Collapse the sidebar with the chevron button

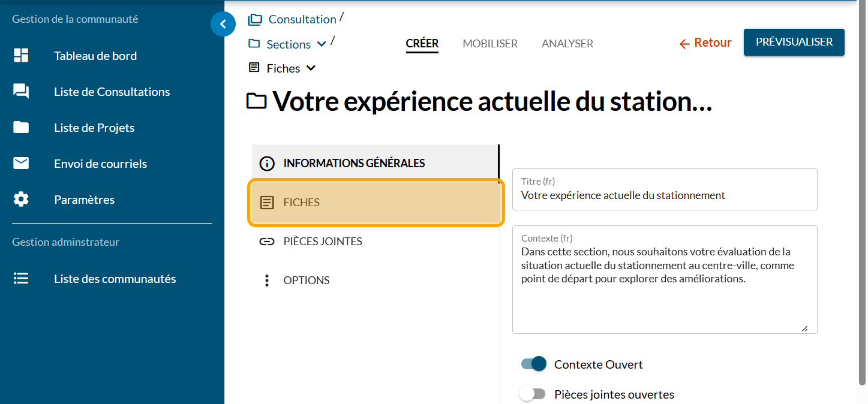(223, 25)
